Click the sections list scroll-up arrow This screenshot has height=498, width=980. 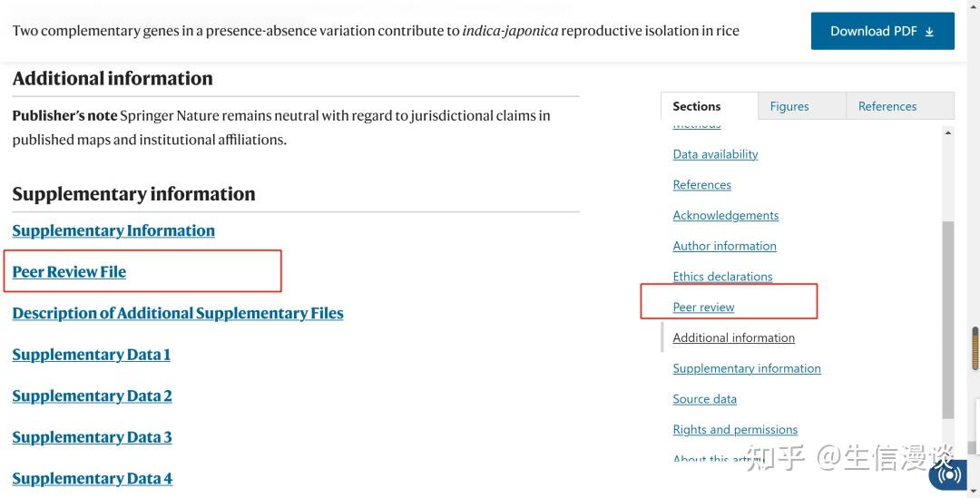coord(948,133)
